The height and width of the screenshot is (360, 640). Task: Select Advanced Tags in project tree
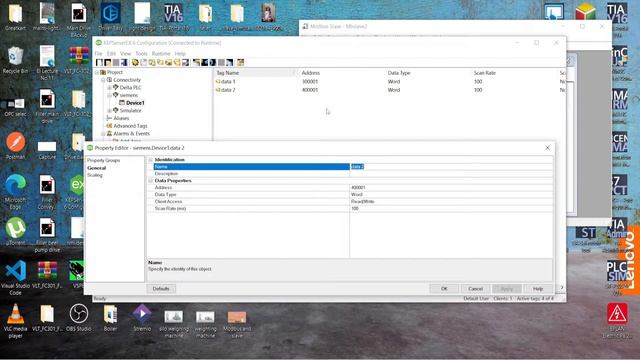coord(130,126)
